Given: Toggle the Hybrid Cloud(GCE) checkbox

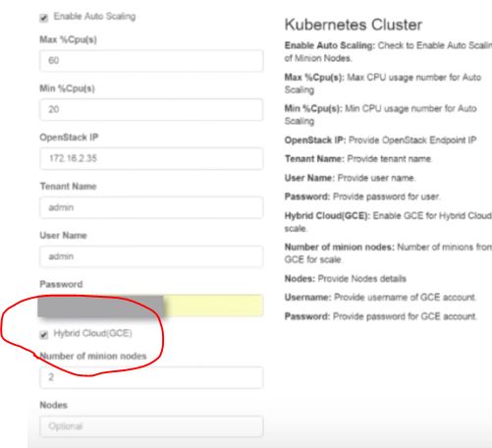Looking at the screenshot, I should tap(44, 334).
